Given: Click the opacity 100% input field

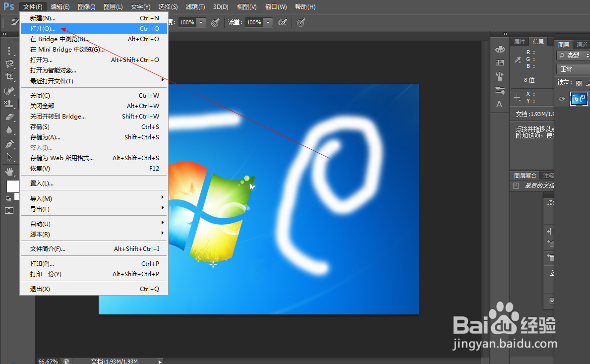Looking at the screenshot, I should pyautogui.click(x=187, y=23).
